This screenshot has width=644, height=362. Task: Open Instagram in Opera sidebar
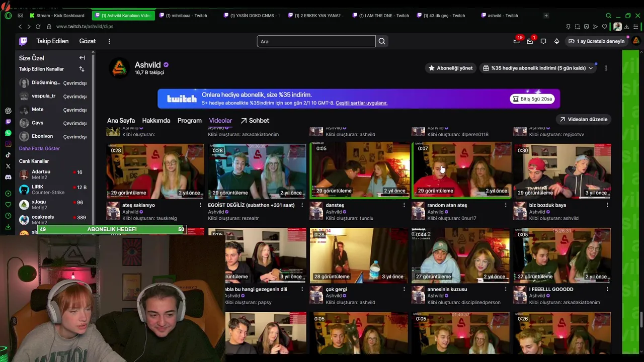(x=8, y=144)
